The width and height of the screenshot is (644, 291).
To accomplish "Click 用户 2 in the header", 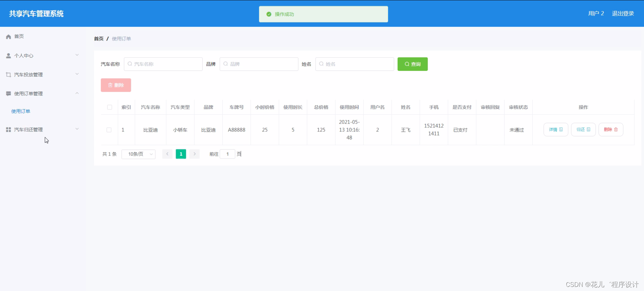I will 596,13.
